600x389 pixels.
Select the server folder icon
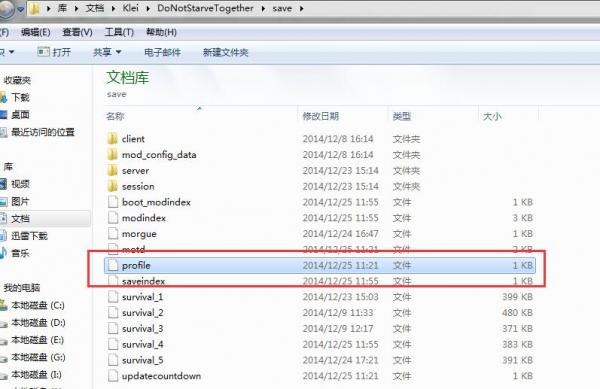click(x=112, y=171)
